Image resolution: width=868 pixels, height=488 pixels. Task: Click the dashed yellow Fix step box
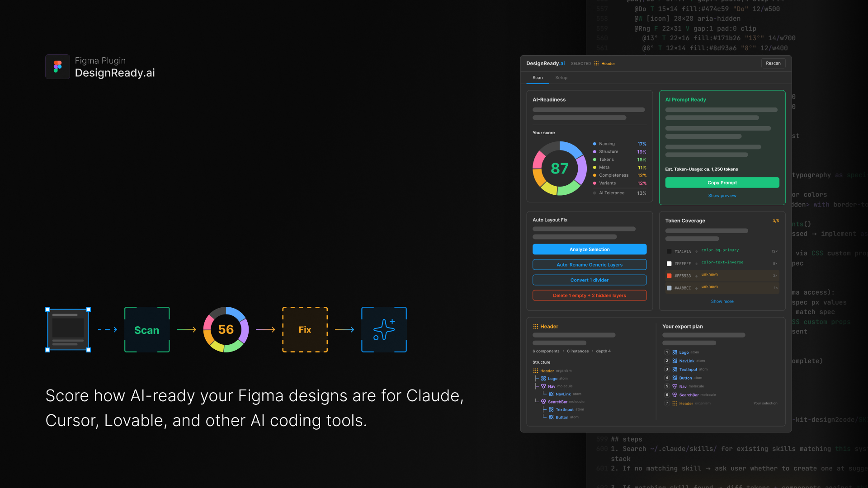point(305,329)
